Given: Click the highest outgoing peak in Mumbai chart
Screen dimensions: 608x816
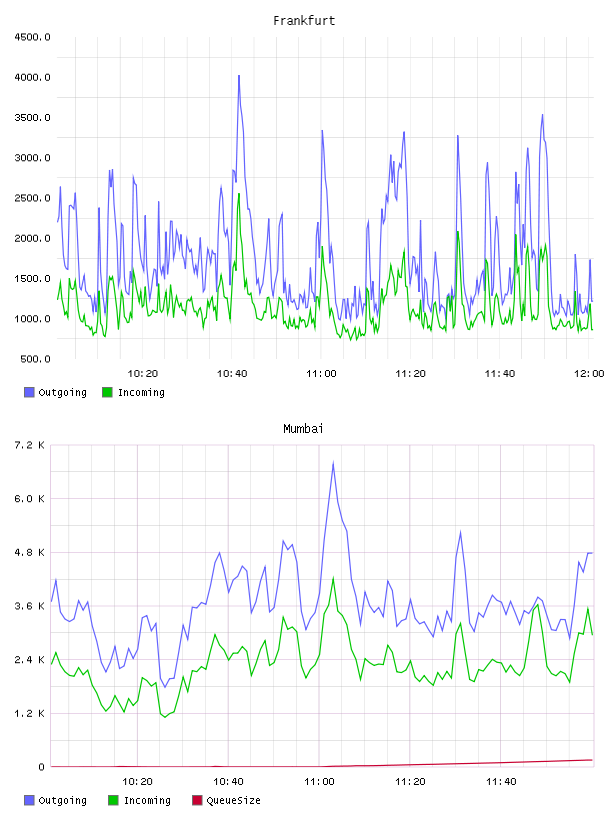Looking at the screenshot, I should (x=333, y=463).
